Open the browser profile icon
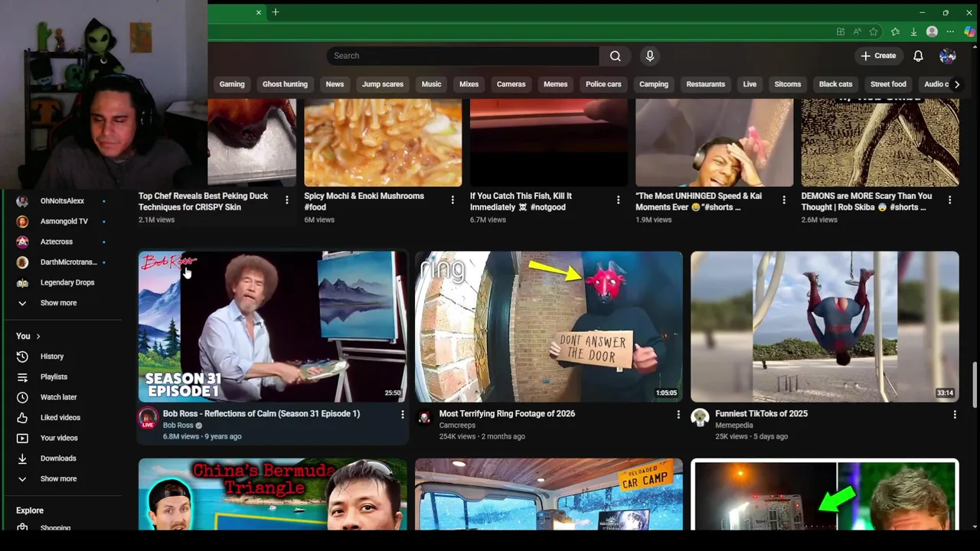The width and height of the screenshot is (980, 551). [x=932, y=31]
